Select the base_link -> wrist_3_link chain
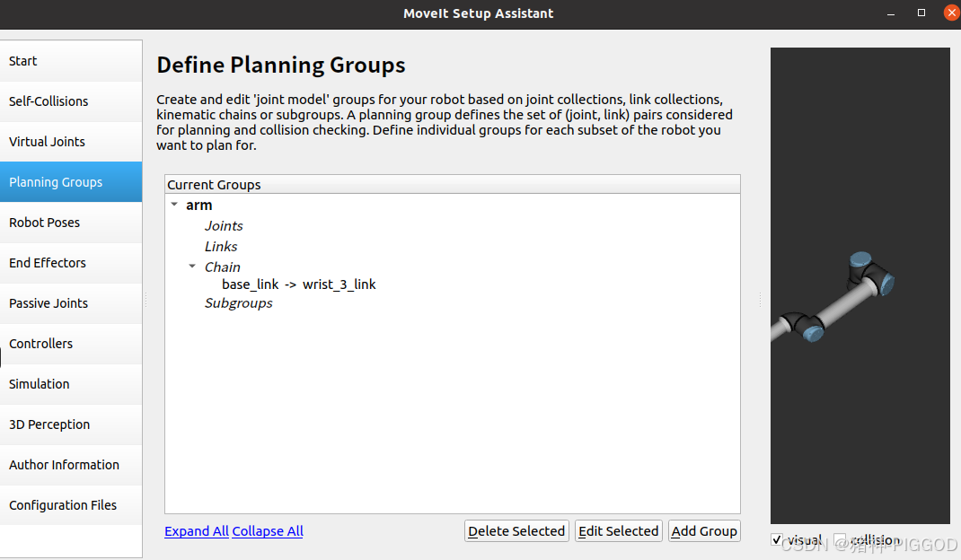 tap(299, 284)
